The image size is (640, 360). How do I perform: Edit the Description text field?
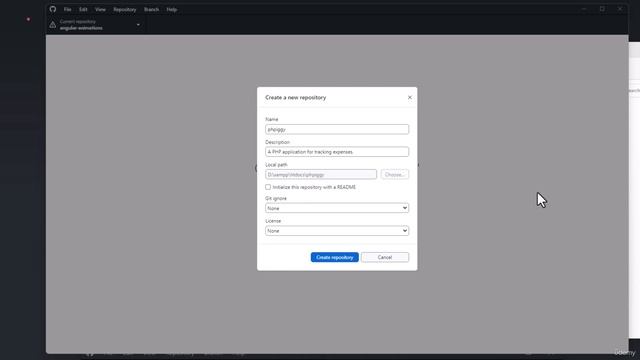337,152
